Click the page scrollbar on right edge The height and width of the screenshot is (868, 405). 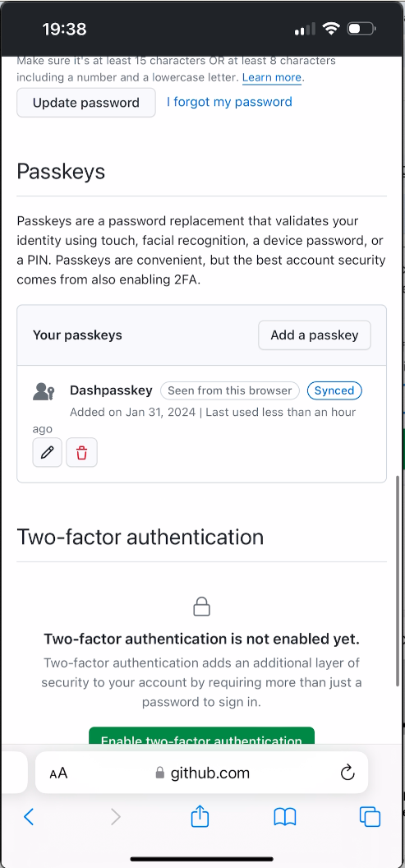click(x=398, y=581)
